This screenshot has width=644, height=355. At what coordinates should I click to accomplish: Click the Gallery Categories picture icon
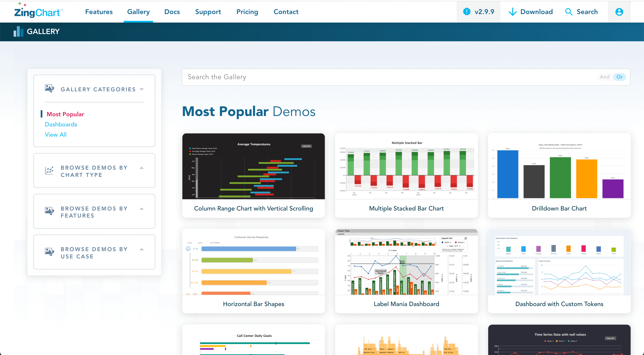(x=49, y=89)
